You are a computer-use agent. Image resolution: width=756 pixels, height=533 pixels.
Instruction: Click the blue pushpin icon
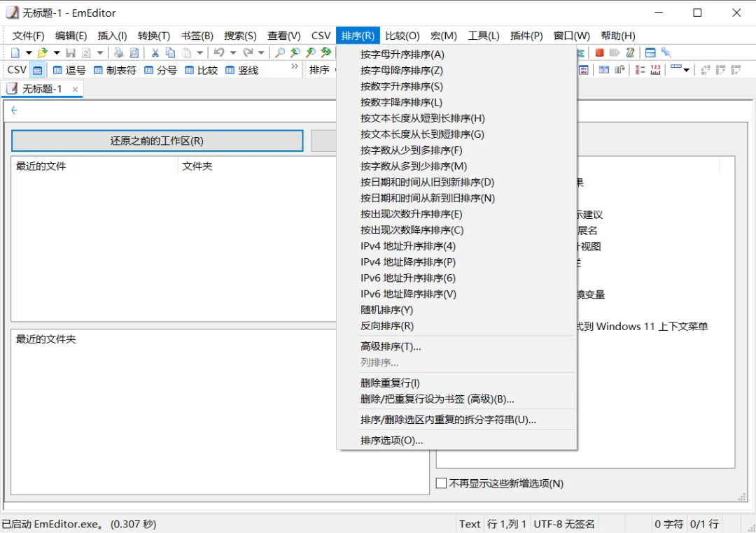pos(666,52)
